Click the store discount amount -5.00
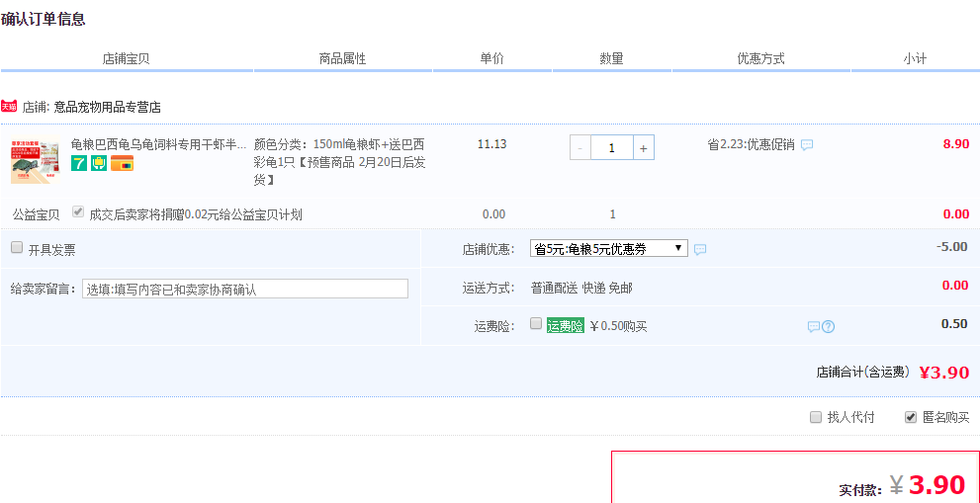 click(952, 246)
